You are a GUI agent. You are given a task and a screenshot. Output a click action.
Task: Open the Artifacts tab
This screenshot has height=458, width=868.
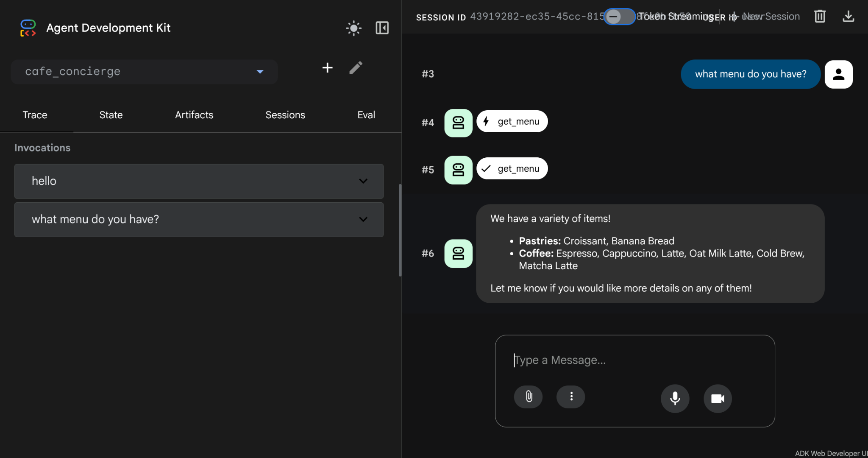tap(194, 115)
